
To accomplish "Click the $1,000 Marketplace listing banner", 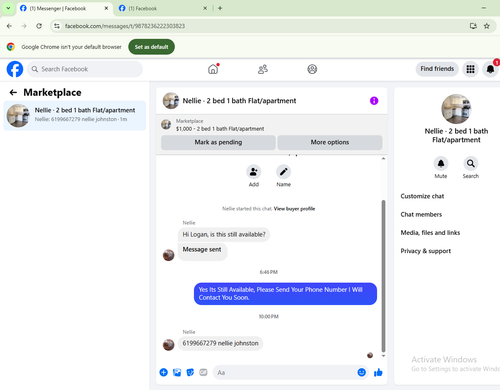I will 272,125.
